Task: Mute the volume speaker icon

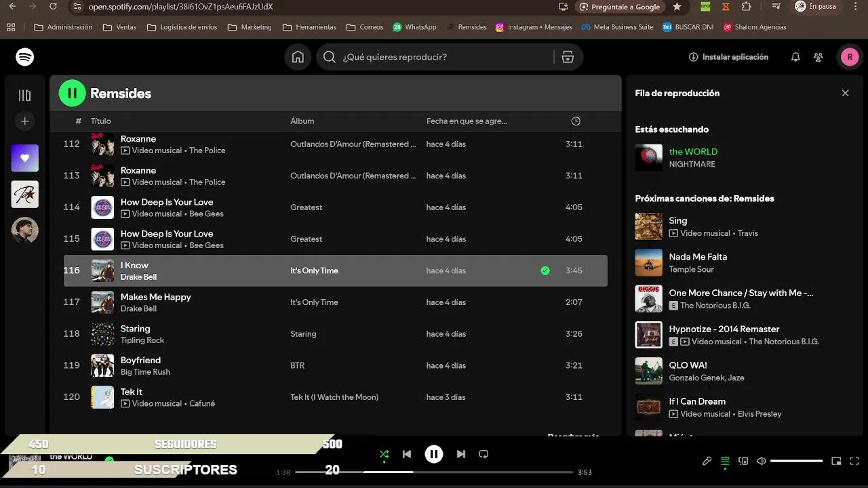Action: pos(762,461)
